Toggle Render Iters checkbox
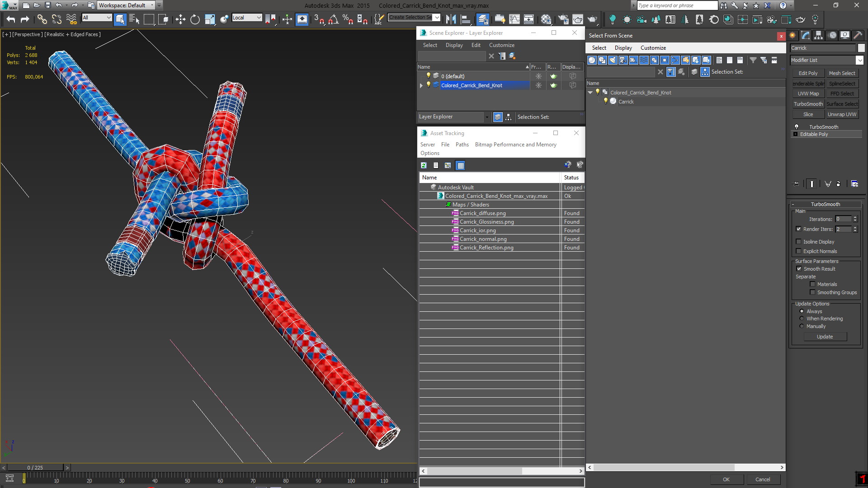Screen dimensions: 868x488 pos(798,229)
